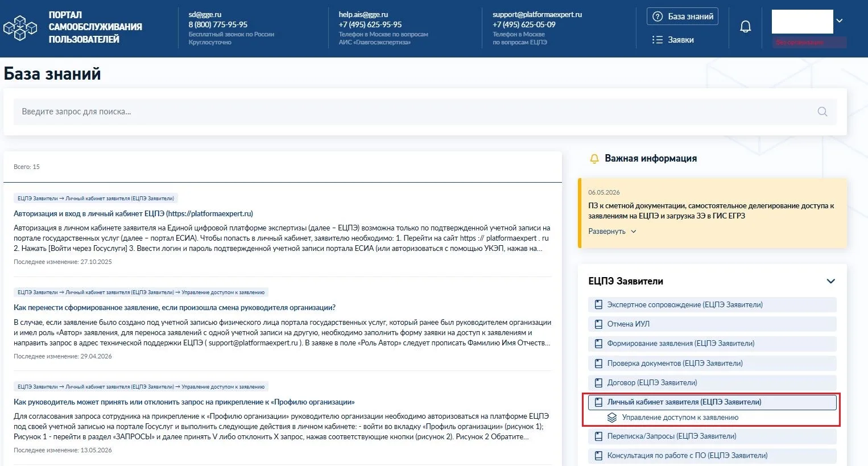
Task: Click the list icon beside Заявки
Action: (x=658, y=40)
